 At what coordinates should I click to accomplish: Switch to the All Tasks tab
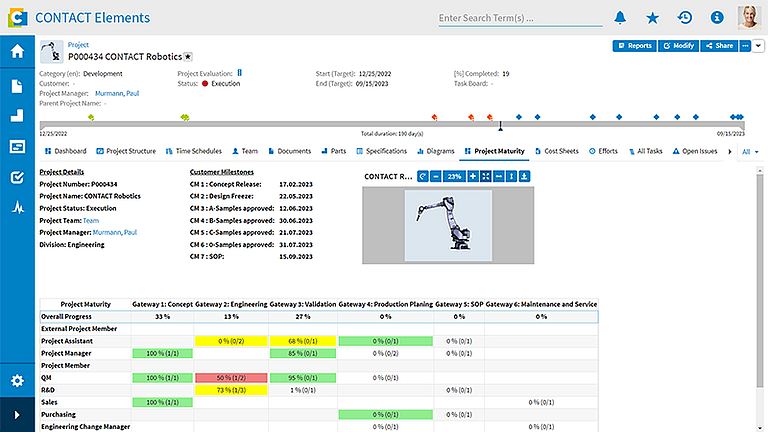[x=645, y=151]
